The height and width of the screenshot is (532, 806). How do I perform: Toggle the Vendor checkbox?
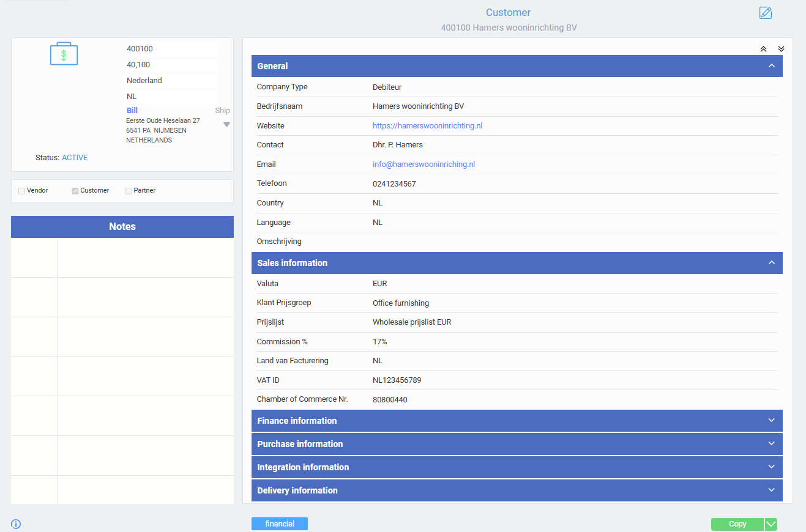click(x=21, y=191)
